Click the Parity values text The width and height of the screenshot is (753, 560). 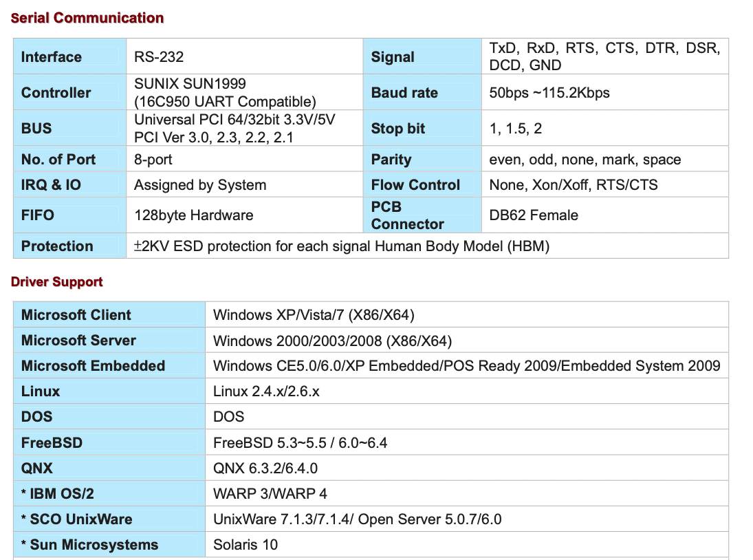(585, 160)
